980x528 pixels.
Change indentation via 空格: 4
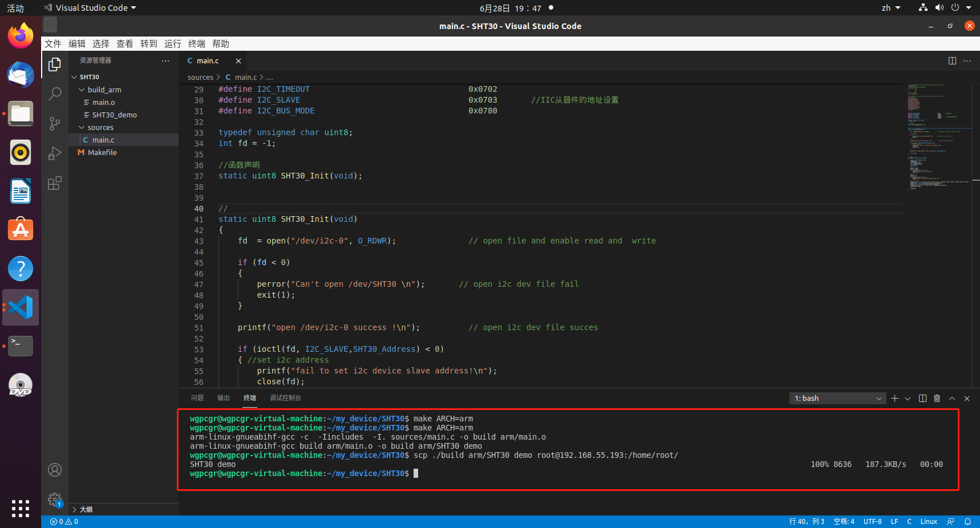point(844,522)
